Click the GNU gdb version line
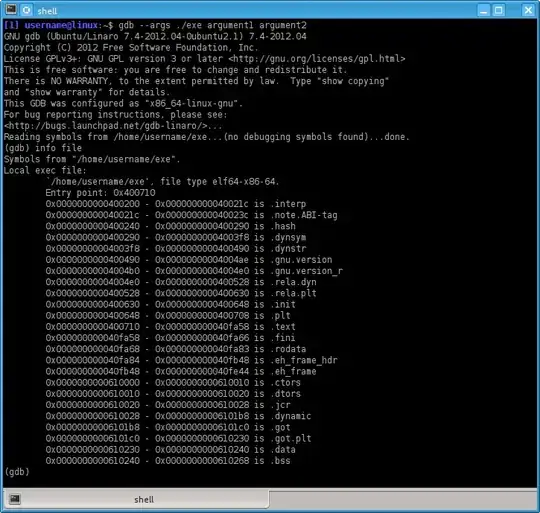The width and height of the screenshot is (540, 513). click(x=155, y=36)
